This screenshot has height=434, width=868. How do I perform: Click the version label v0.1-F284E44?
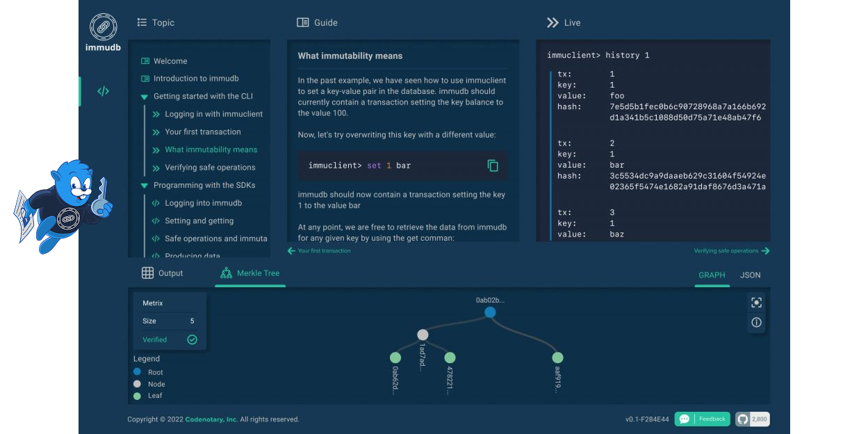point(647,419)
